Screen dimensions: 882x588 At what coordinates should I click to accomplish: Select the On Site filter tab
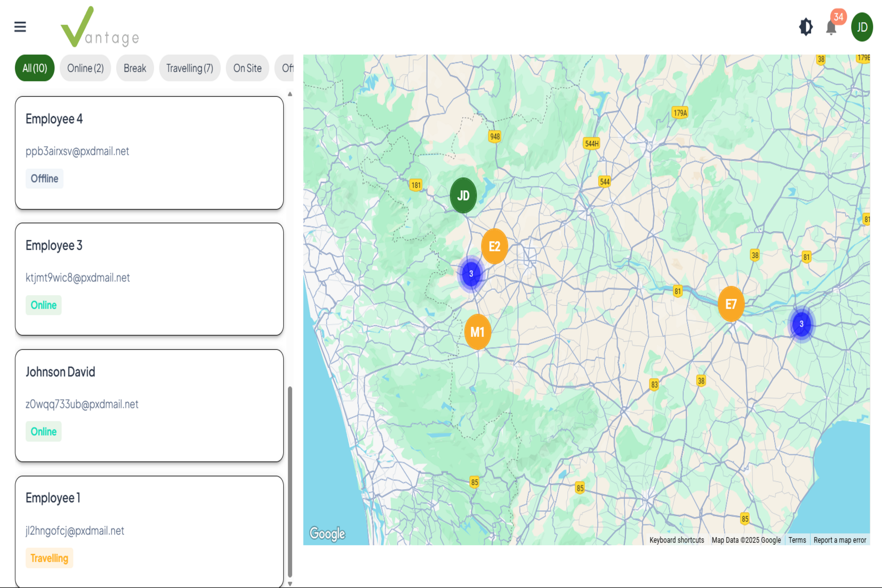247,68
